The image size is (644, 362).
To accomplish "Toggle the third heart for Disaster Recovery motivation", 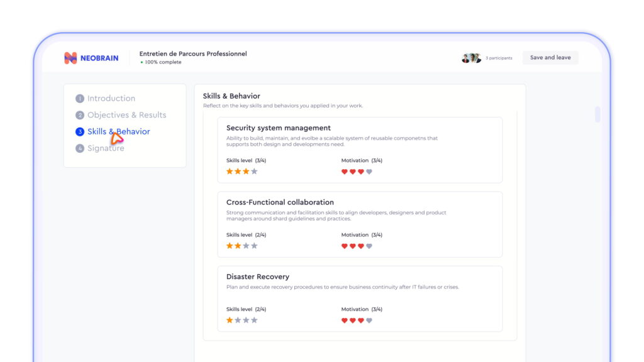I will (360, 319).
